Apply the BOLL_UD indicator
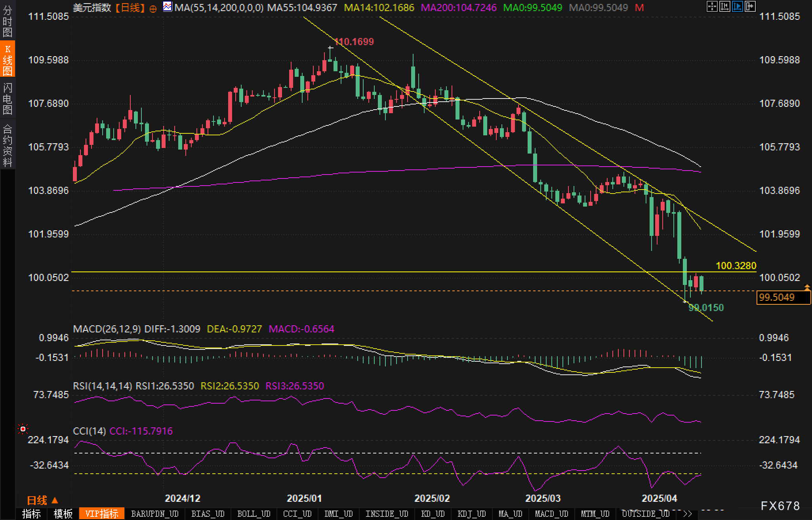812x520 pixels. tap(254, 514)
